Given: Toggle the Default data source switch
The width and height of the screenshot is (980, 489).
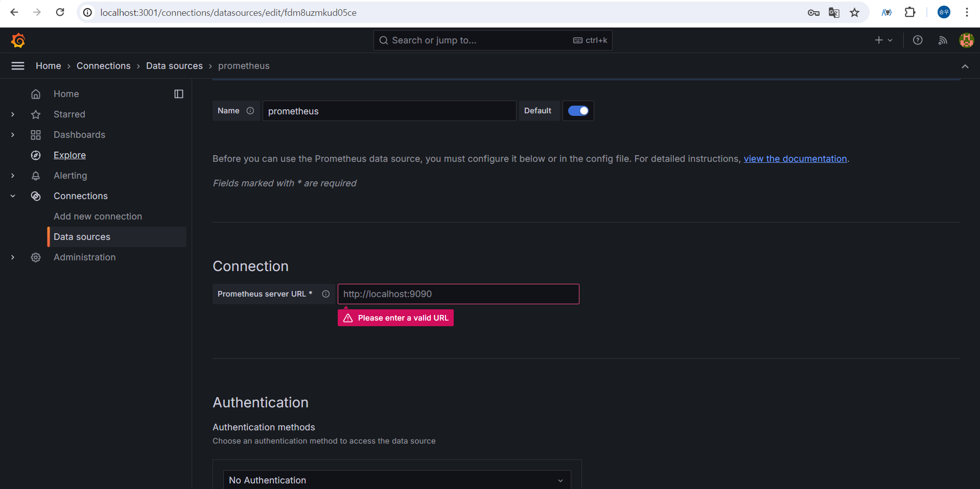Looking at the screenshot, I should [578, 111].
